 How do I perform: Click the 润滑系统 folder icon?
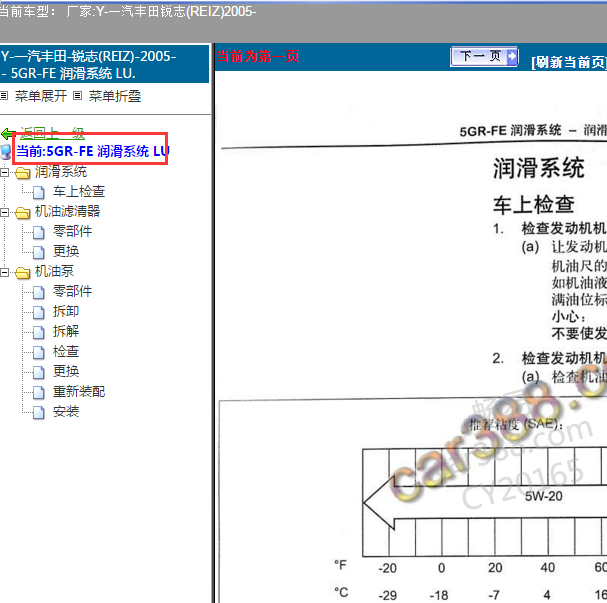(23, 173)
